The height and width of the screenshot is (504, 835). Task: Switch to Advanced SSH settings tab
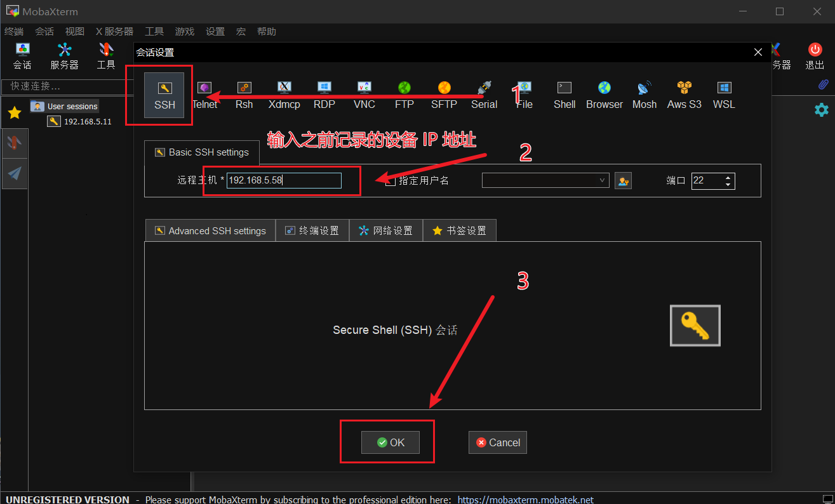coord(210,231)
